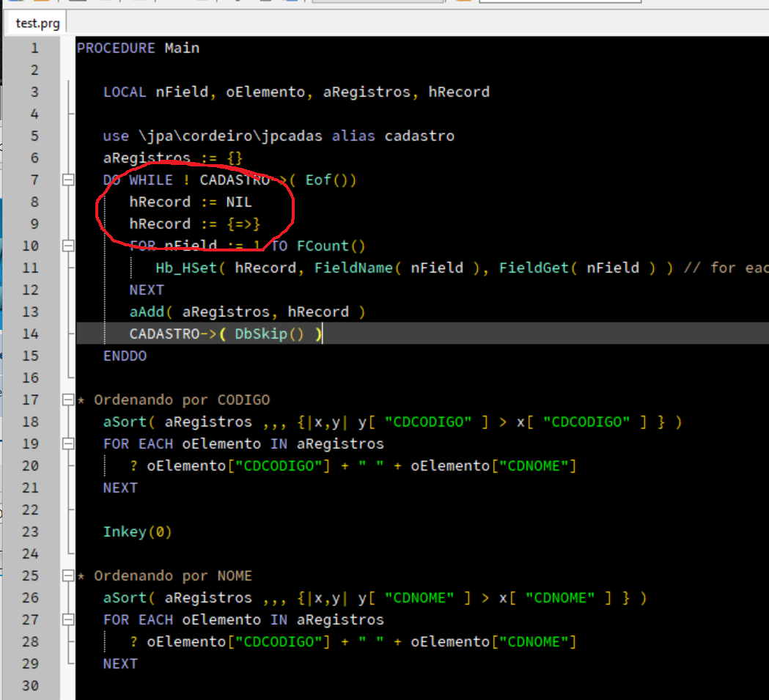Screen dimensions: 769x700
Task: Click the empty hash '{=>}' on line 9
Action: click(x=243, y=224)
